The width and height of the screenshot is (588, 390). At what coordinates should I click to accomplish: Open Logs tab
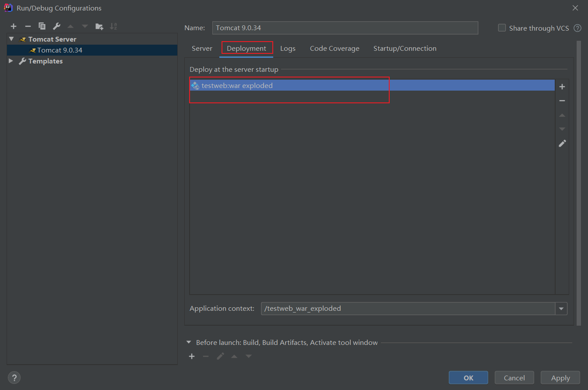coord(288,49)
